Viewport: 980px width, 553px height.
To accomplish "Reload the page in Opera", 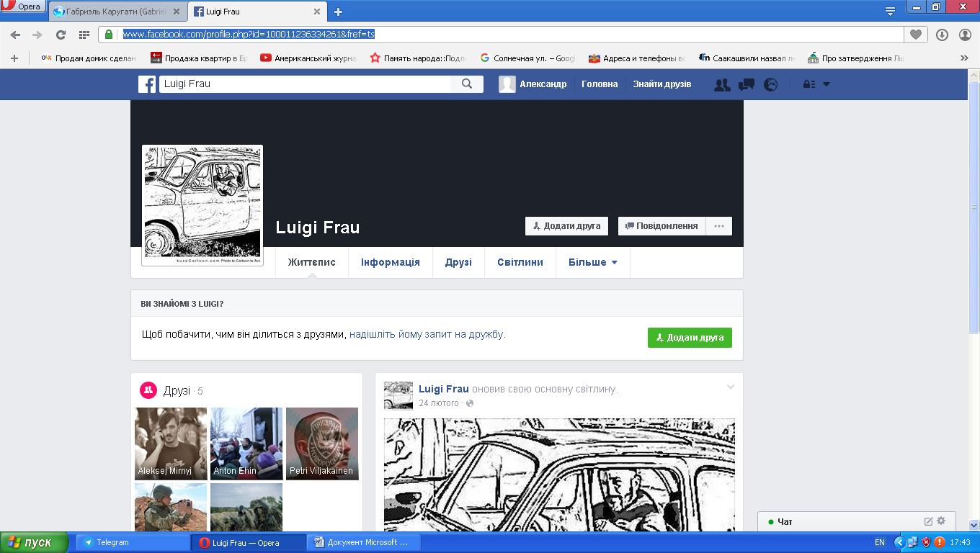I will coord(61,35).
